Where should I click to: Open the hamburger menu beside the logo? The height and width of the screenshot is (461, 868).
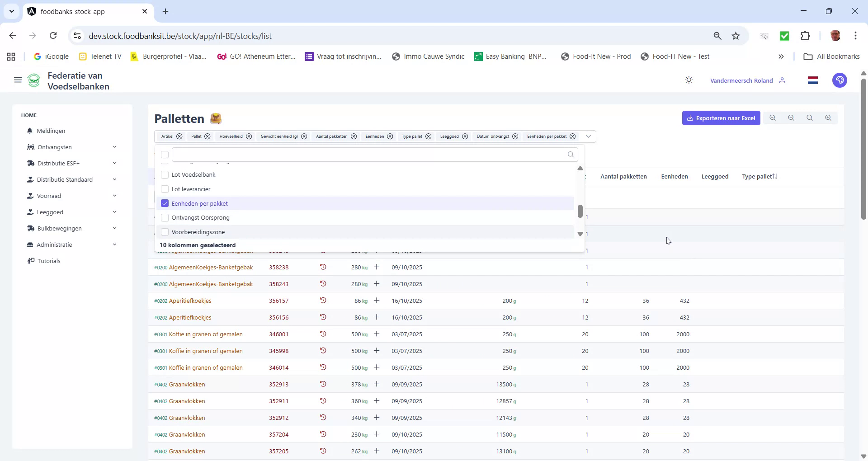click(x=18, y=80)
